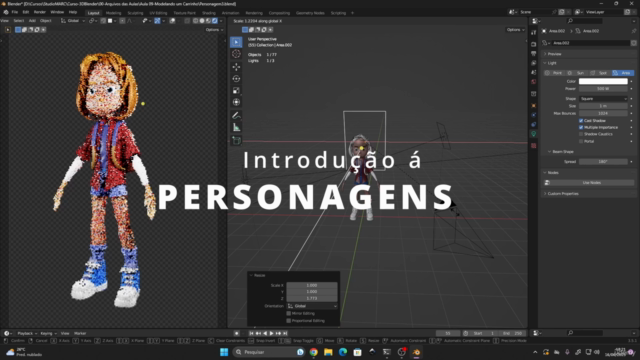Click the light Color swatch

point(603,81)
